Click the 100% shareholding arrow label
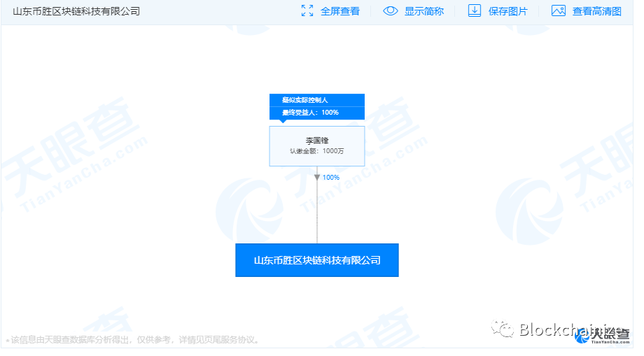The image size is (644, 356). click(330, 177)
